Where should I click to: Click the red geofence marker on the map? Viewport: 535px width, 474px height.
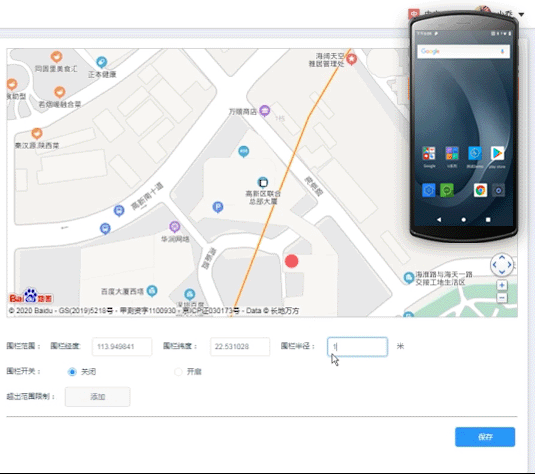click(x=291, y=261)
